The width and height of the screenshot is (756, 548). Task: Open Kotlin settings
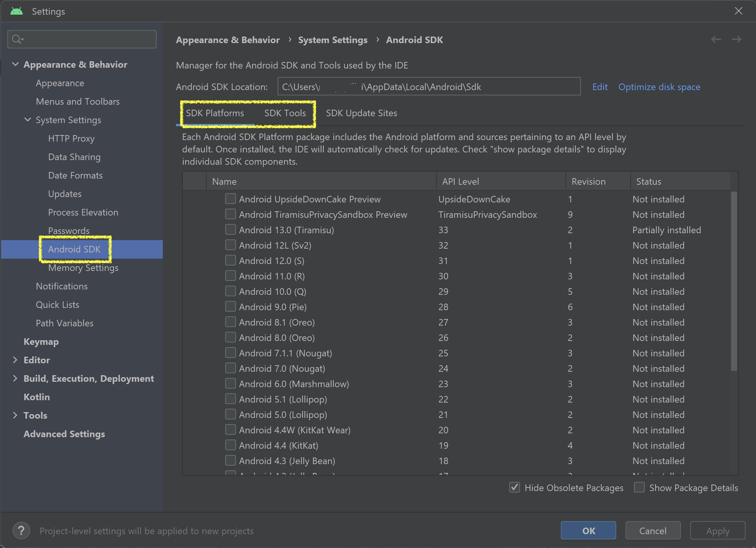coord(37,397)
